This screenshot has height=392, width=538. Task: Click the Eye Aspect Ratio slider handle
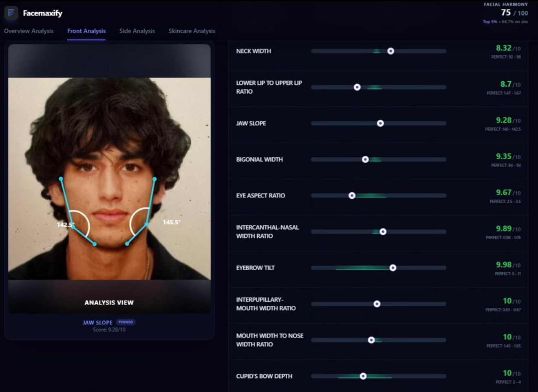pyautogui.click(x=352, y=195)
